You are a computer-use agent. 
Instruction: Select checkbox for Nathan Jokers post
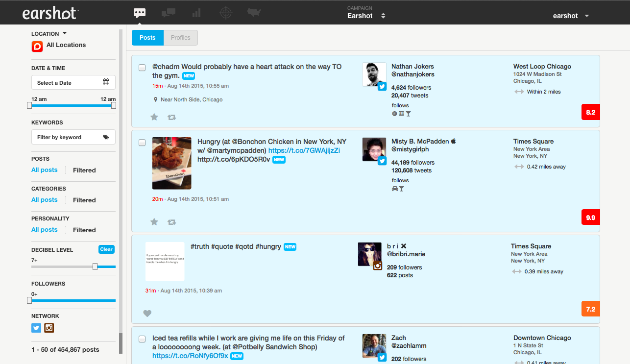(x=142, y=68)
